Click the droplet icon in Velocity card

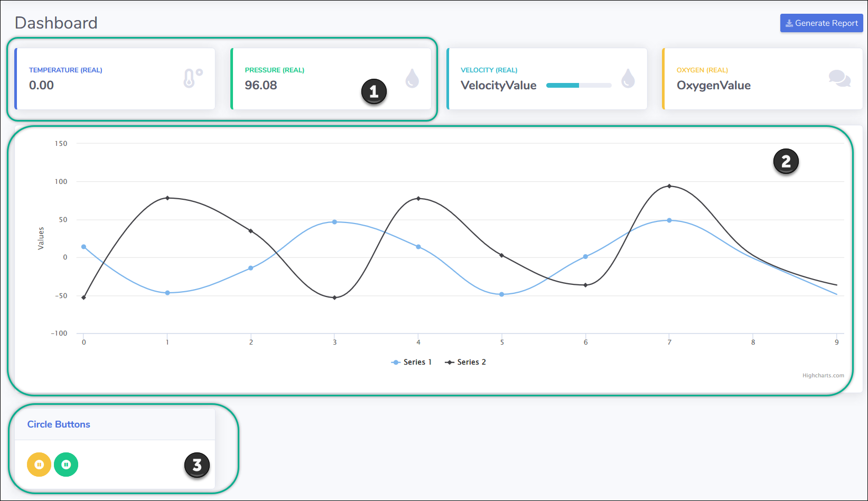tap(628, 78)
